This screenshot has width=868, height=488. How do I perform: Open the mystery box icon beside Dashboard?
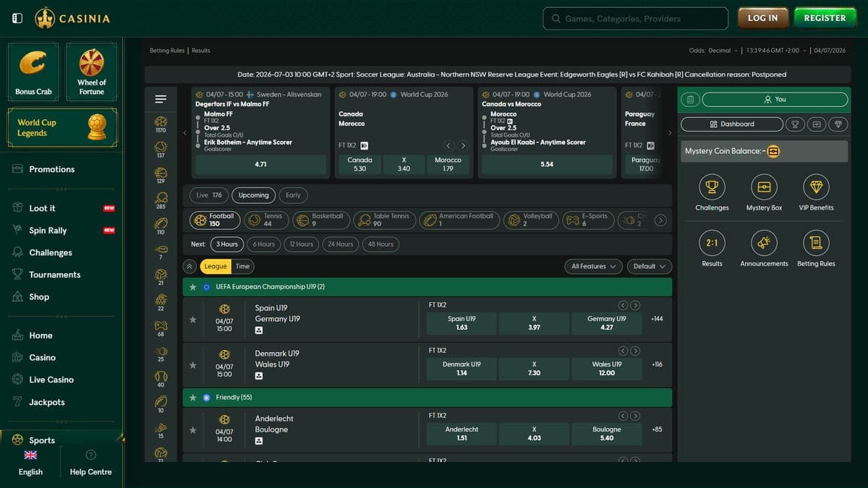(817, 124)
